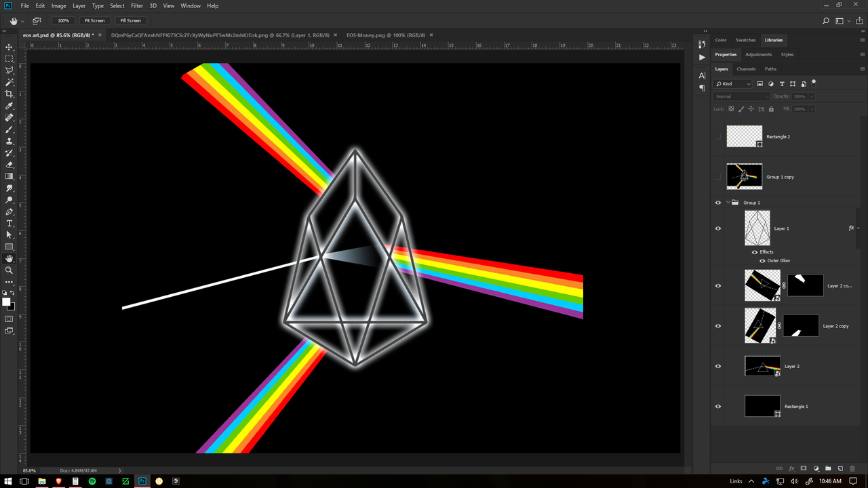Open the layer blend mode dropdown

click(x=741, y=96)
